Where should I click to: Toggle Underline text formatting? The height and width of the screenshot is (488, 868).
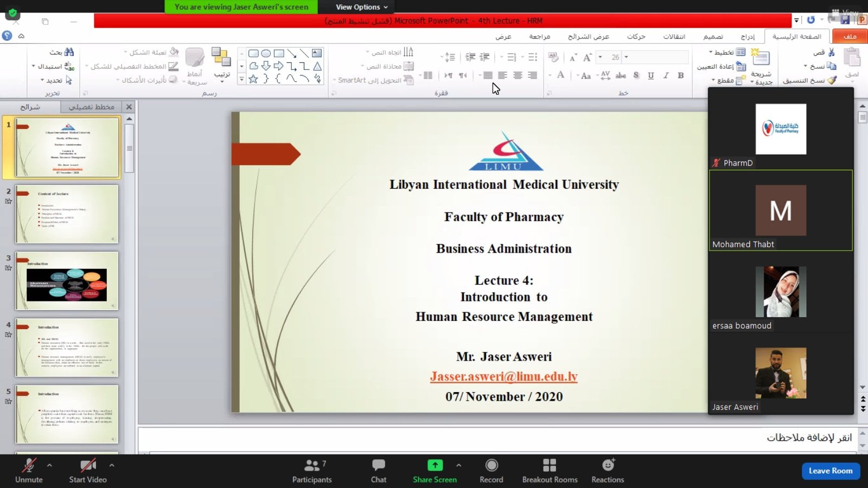650,76
